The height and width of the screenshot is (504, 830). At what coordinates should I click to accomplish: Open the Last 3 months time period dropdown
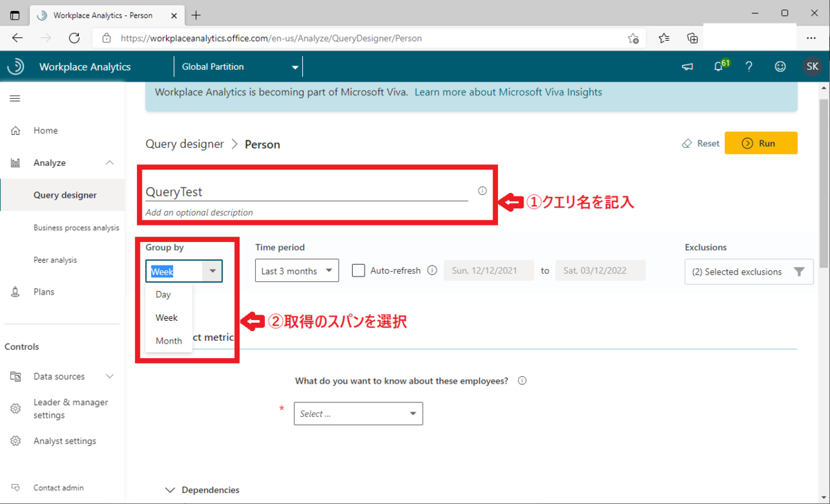pos(297,271)
